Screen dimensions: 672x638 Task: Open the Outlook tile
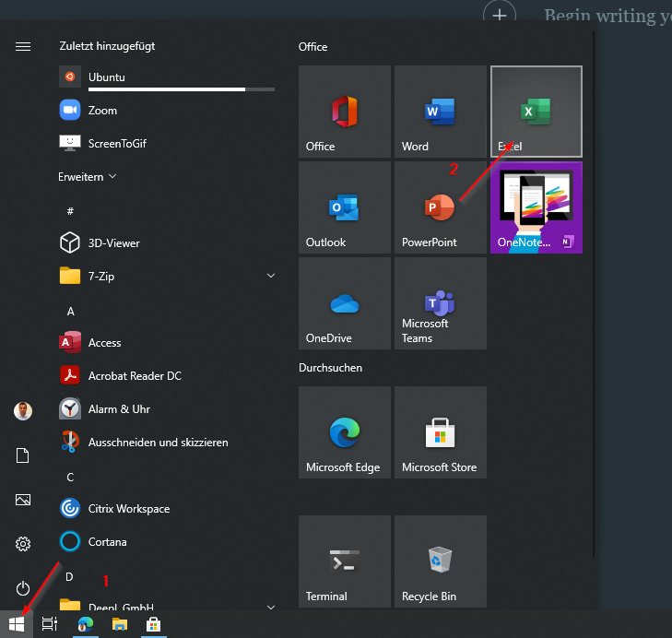click(x=344, y=208)
